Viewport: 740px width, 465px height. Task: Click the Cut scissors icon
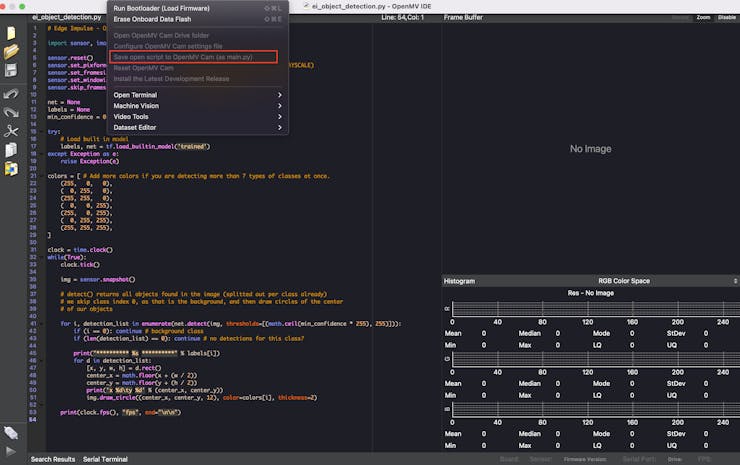pyautogui.click(x=11, y=130)
